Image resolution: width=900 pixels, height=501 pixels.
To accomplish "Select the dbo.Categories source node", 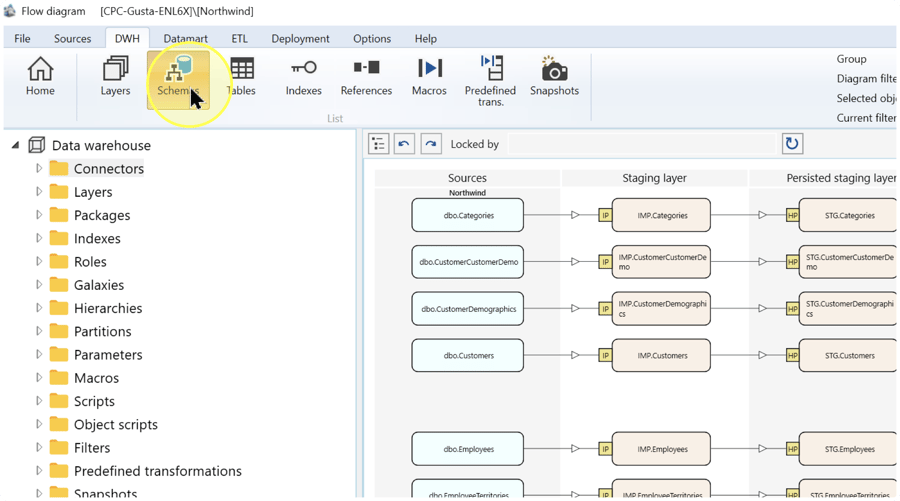I will coord(467,215).
